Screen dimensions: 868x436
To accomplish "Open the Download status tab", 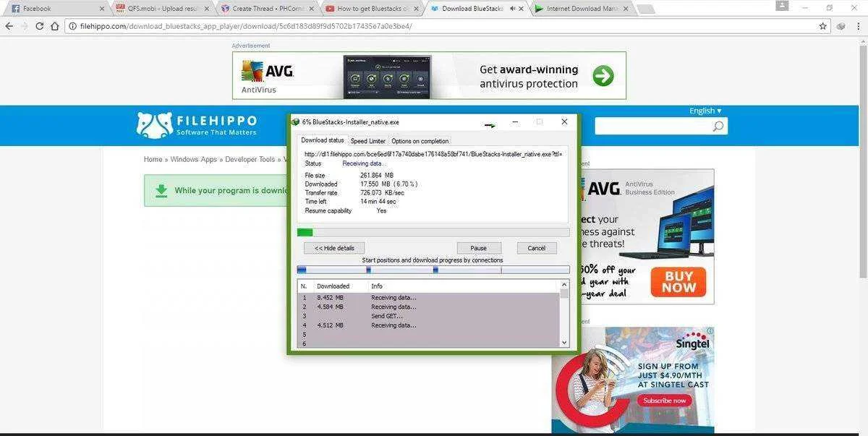I will point(323,140).
